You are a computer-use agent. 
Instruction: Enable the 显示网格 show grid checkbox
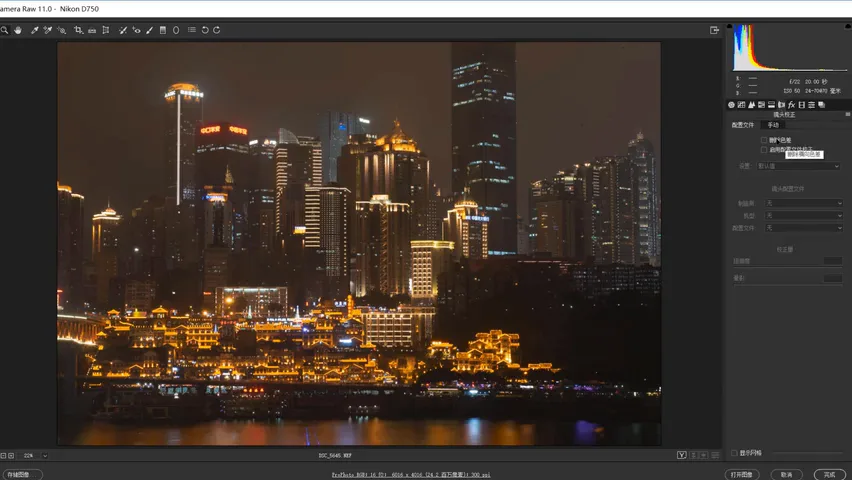(x=734, y=453)
